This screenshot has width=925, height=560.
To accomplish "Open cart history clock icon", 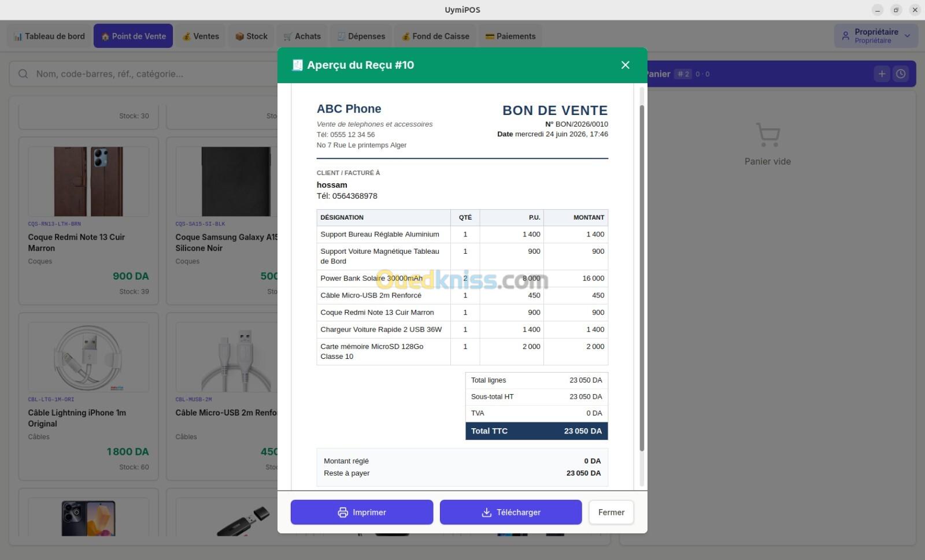I will [x=901, y=74].
